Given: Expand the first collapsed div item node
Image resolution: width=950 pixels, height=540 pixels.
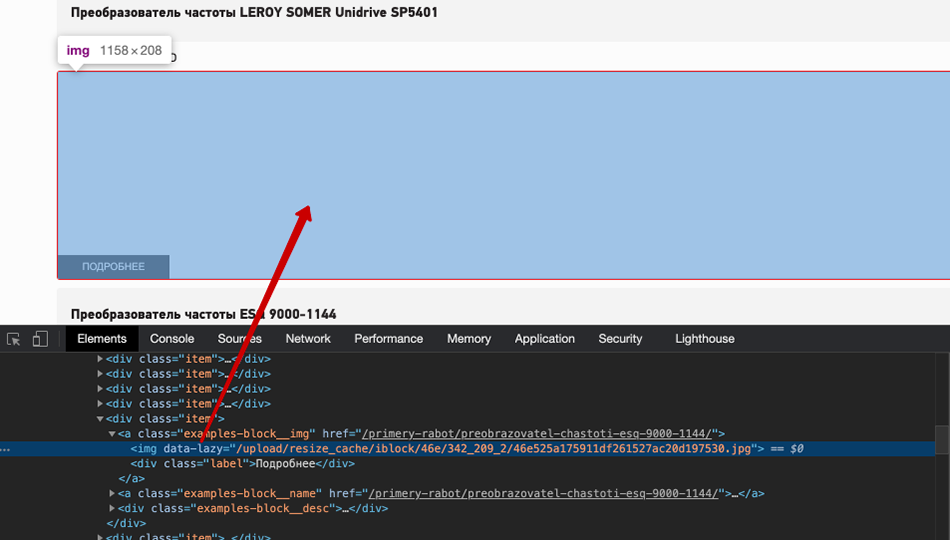Looking at the screenshot, I should [100, 359].
